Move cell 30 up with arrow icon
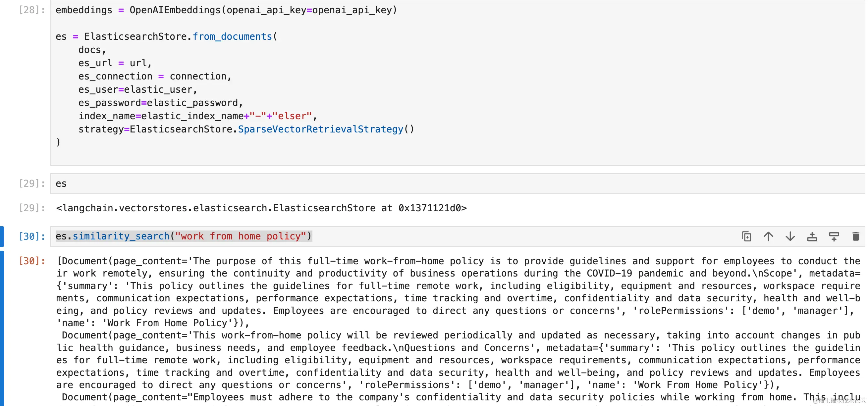This screenshot has width=868, height=406. tap(768, 236)
